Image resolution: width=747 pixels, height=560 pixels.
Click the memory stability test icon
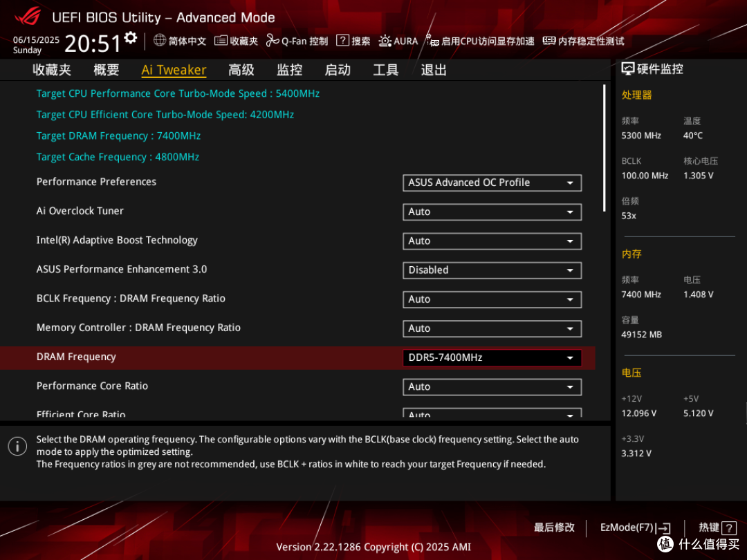click(x=549, y=41)
